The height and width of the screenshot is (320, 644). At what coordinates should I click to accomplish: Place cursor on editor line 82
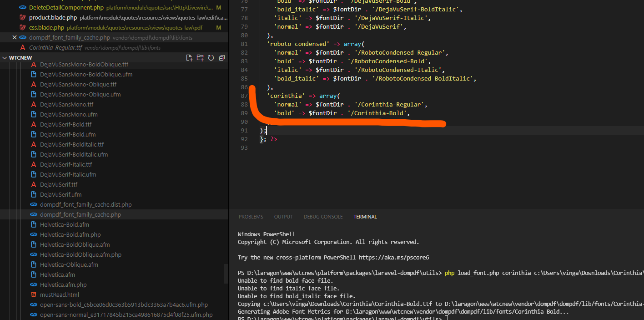click(361, 52)
